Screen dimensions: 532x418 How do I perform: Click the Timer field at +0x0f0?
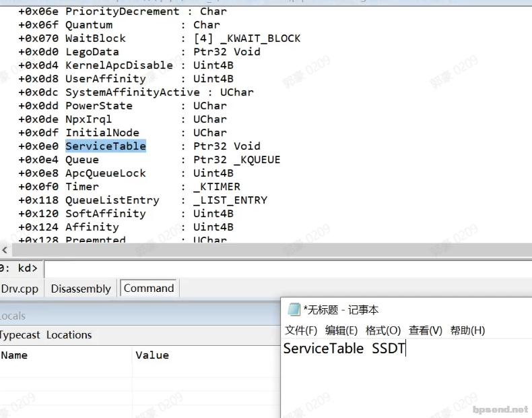pos(82,187)
